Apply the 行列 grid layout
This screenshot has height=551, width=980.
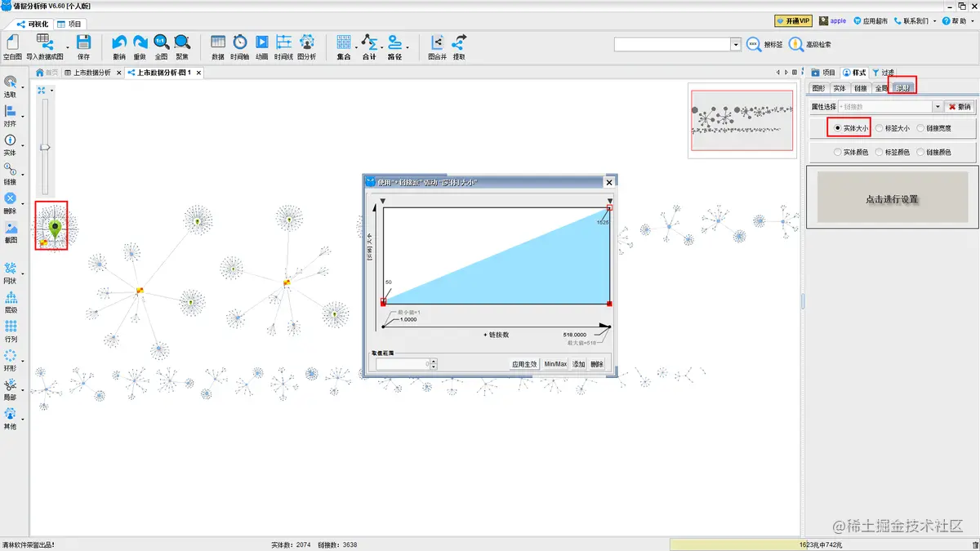(x=11, y=327)
